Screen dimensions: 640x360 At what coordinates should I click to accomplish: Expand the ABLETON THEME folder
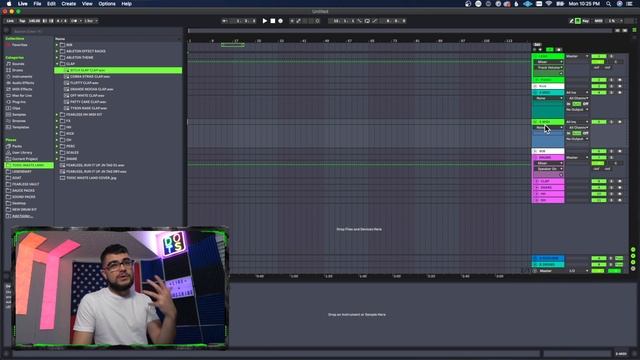tap(57, 58)
